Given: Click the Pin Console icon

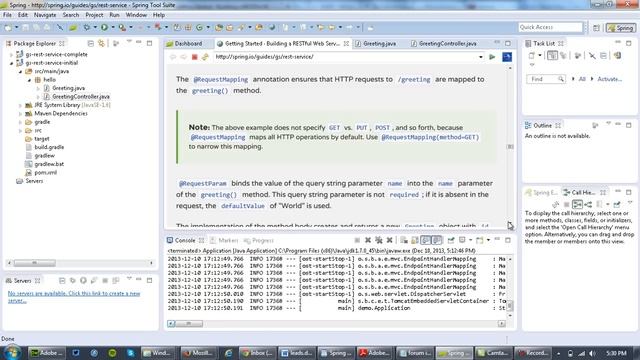Looking at the screenshot, I should point(451,240).
